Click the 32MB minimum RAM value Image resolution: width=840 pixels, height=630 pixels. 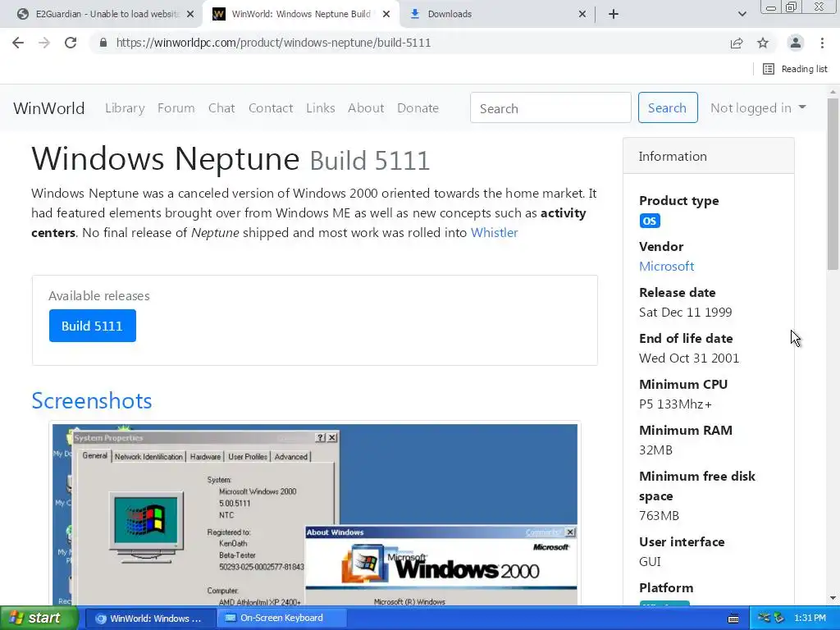point(655,450)
